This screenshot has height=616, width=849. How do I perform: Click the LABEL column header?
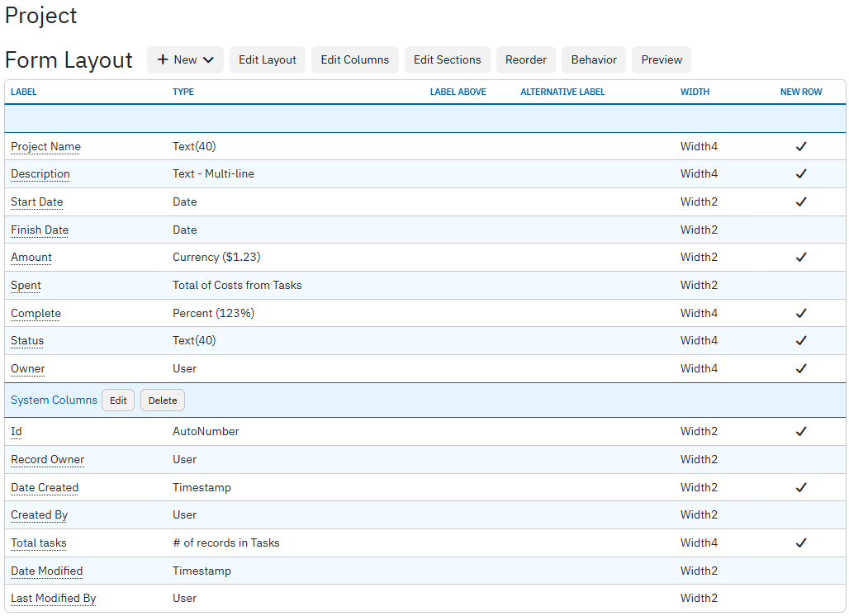[x=24, y=92]
